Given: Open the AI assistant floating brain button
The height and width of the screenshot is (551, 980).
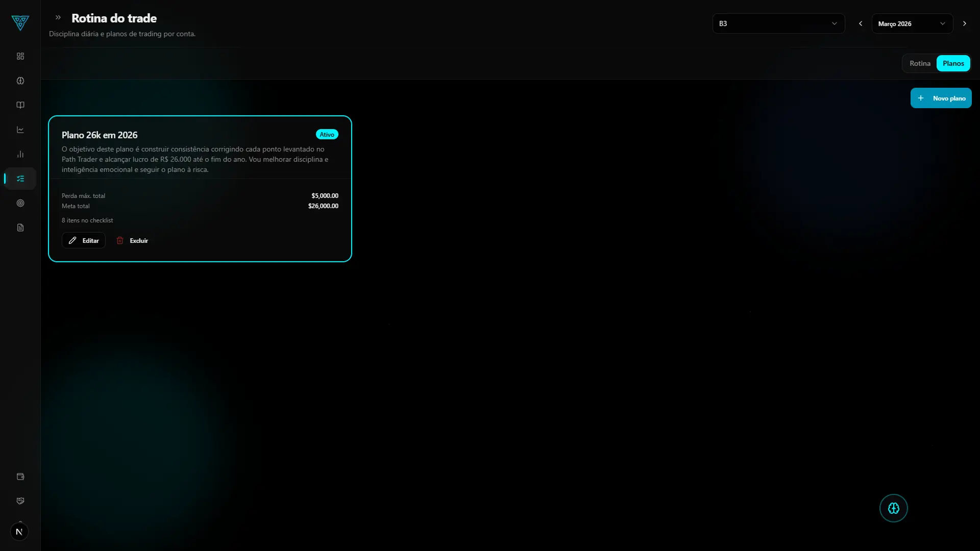Looking at the screenshot, I should [x=893, y=508].
